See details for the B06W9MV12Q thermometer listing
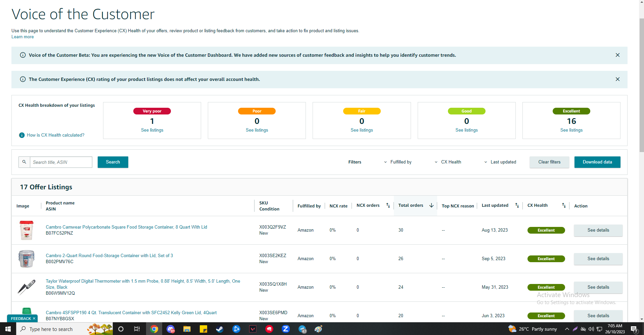Viewport: 644px width, 335px height. [x=598, y=287]
